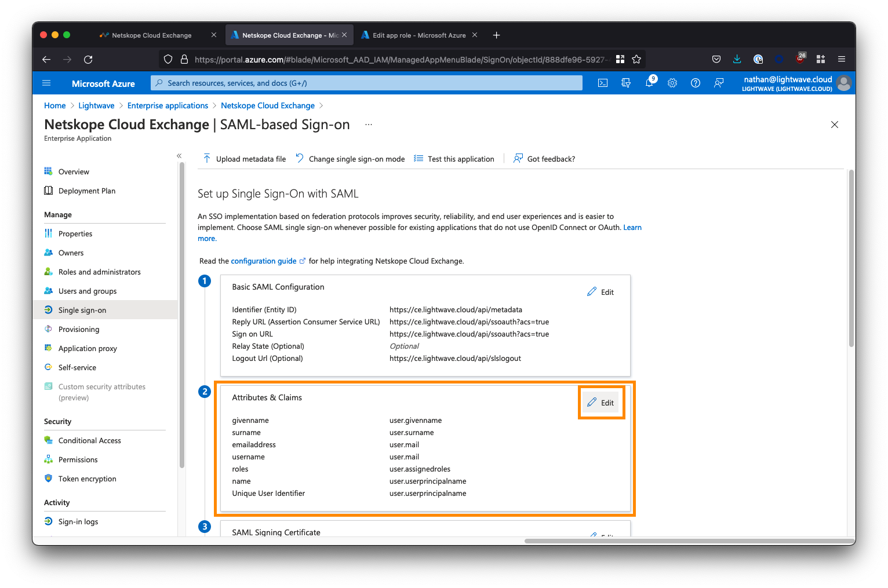Open Azure Cloud Shell icon
Viewport: 888px width, 588px height.
603,83
